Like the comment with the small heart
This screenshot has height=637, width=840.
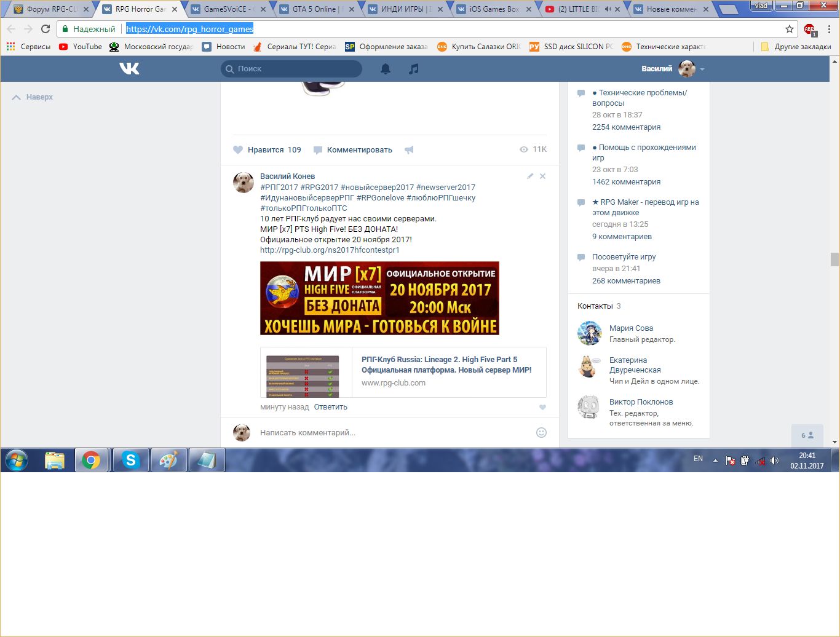pyautogui.click(x=542, y=407)
